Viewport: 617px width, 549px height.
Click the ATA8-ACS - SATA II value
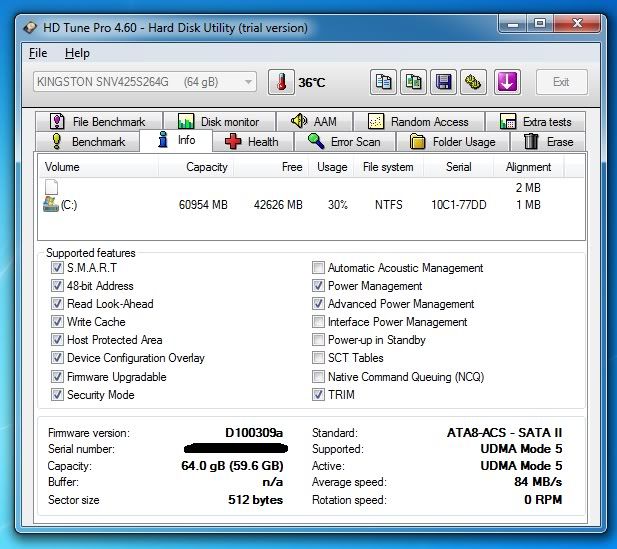pos(504,433)
